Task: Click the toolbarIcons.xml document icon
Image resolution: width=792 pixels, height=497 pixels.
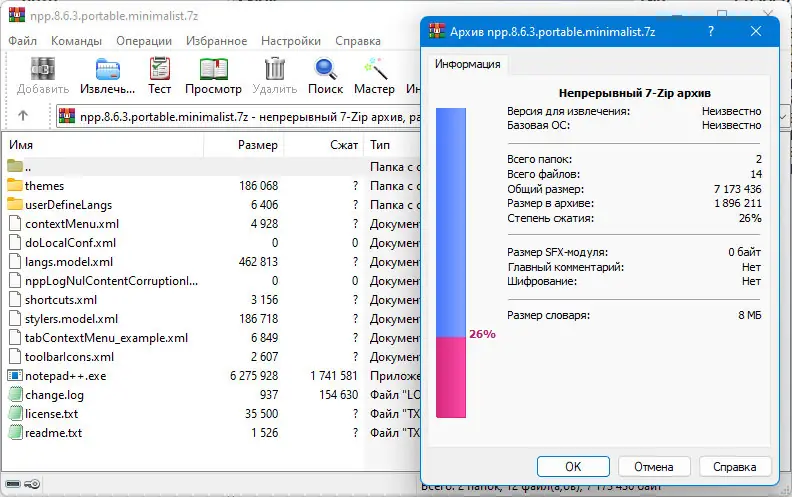Action: 15,357
